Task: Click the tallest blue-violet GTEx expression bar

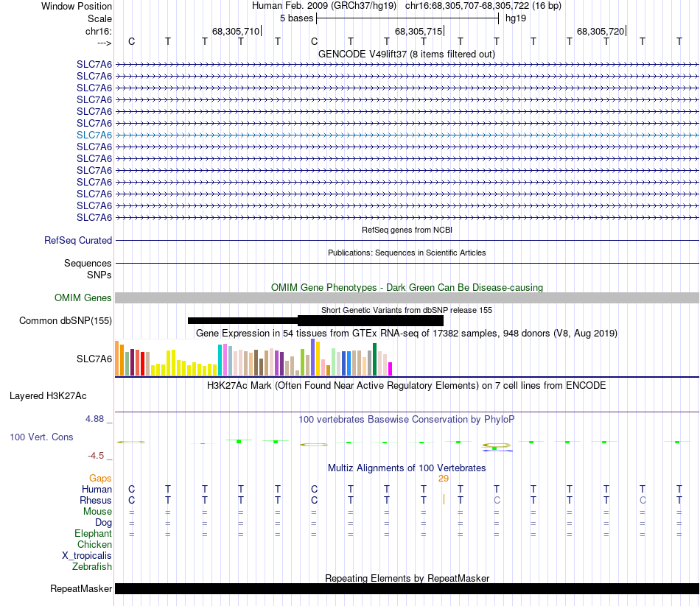Action: click(x=313, y=357)
